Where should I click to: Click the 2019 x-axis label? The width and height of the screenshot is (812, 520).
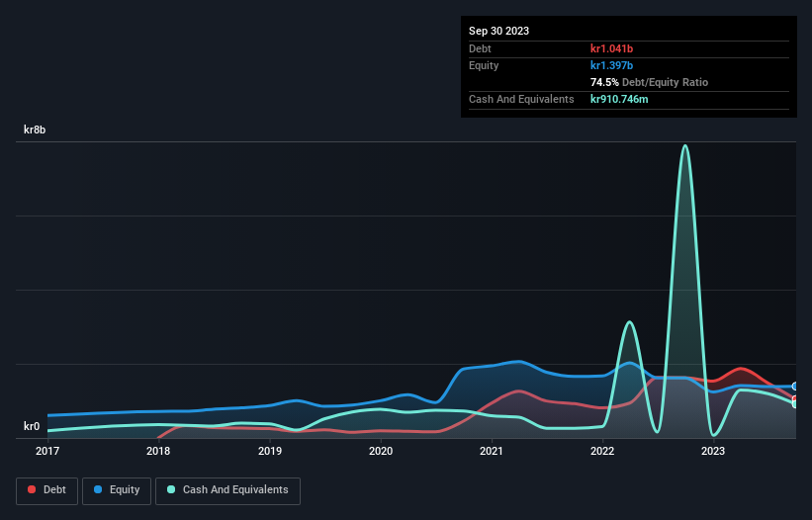pyautogui.click(x=270, y=451)
